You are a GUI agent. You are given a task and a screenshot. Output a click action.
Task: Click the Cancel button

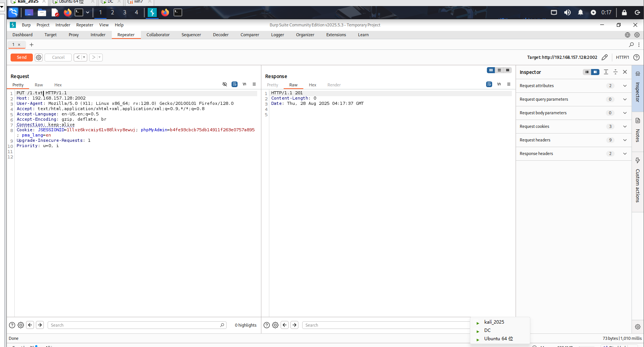click(x=58, y=57)
